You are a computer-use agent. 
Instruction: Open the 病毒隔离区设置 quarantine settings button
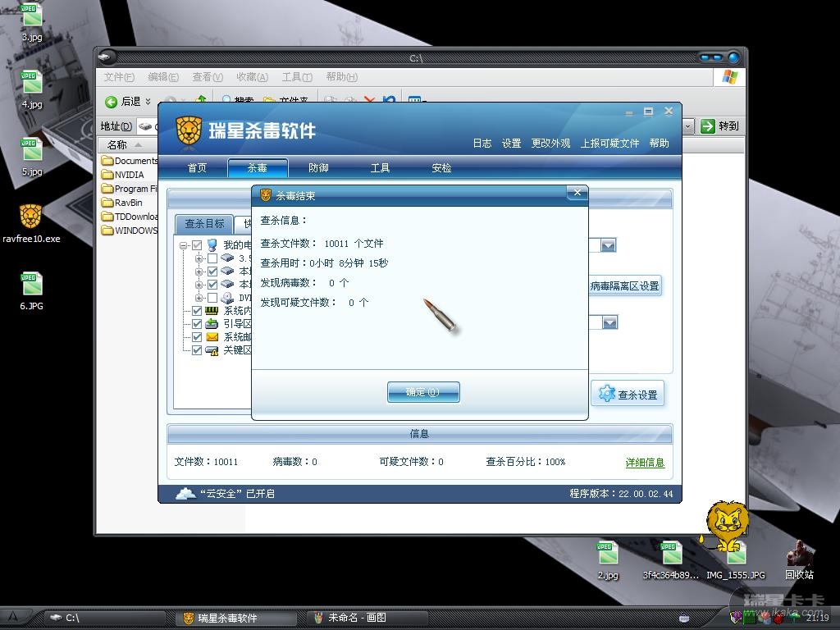(x=624, y=286)
